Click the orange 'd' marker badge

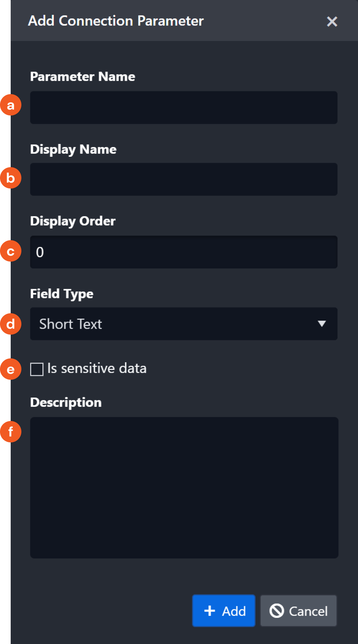click(x=11, y=324)
